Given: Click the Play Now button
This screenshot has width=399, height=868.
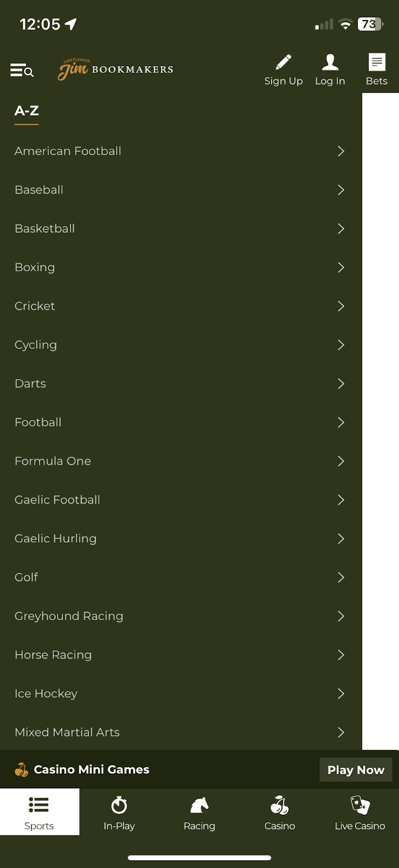Looking at the screenshot, I should tap(356, 770).
